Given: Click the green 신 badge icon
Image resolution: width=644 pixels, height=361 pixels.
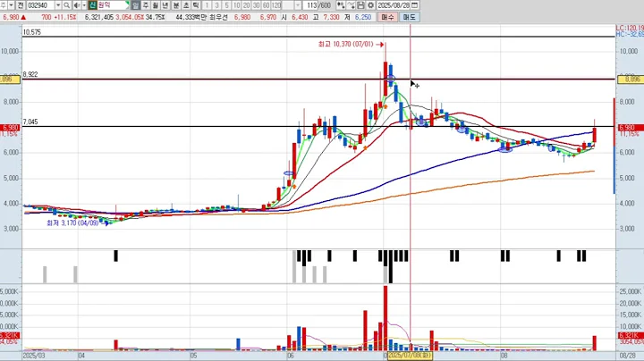Looking at the screenshot, I should [x=92, y=5].
